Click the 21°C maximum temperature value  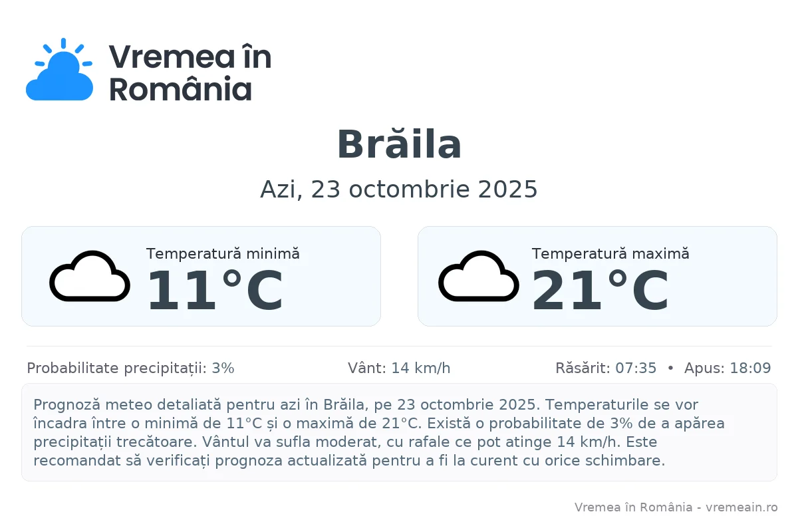(600, 291)
